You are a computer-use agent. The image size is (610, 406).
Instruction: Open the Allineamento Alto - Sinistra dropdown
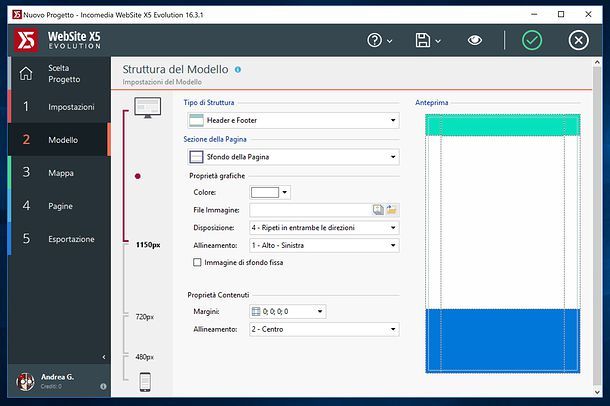click(324, 245)
